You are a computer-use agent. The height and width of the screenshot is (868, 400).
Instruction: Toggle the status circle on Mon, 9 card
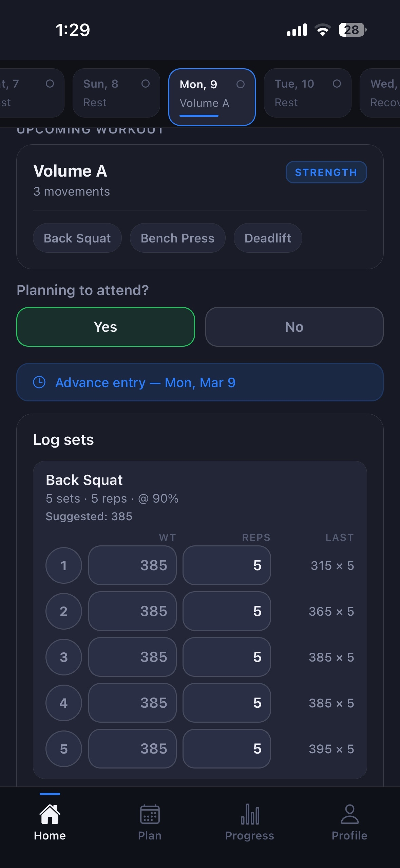[241, 85]
